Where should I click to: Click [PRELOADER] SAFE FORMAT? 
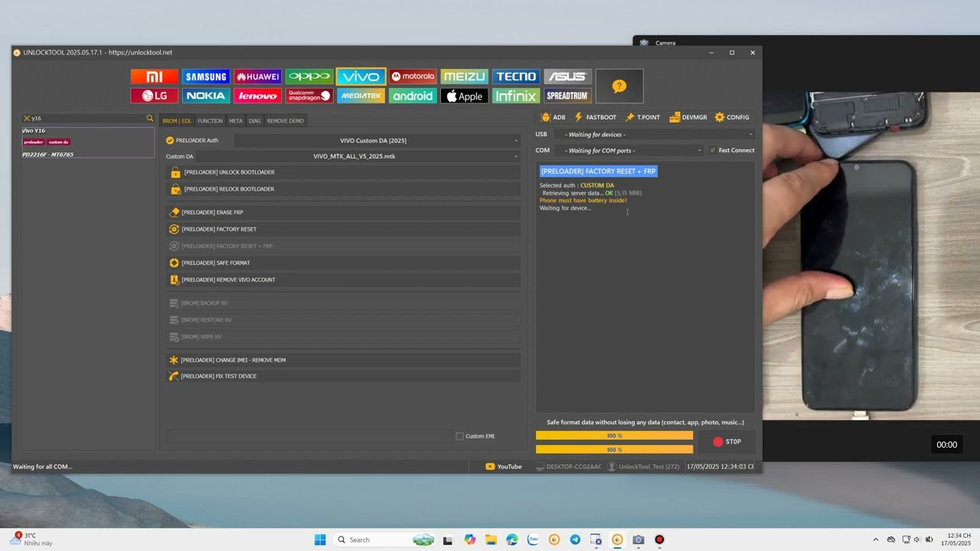343,262
